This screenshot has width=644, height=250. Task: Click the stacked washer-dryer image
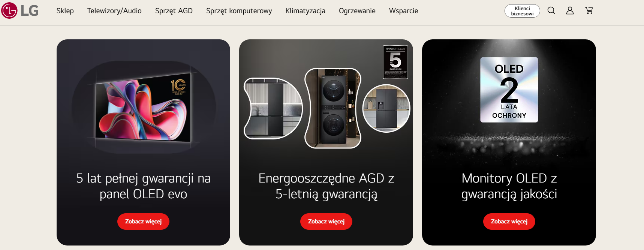pyautogui.click(x=333, y=108)
